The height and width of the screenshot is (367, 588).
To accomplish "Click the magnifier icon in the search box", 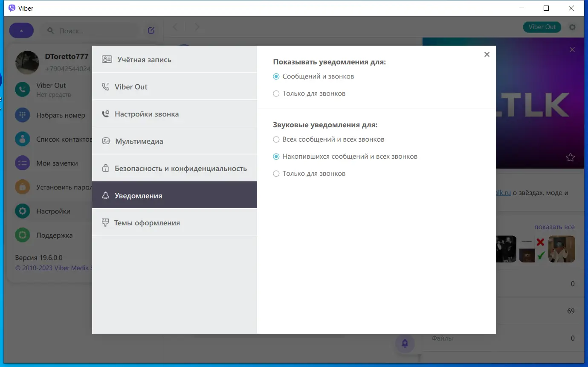I will [51, 31].
